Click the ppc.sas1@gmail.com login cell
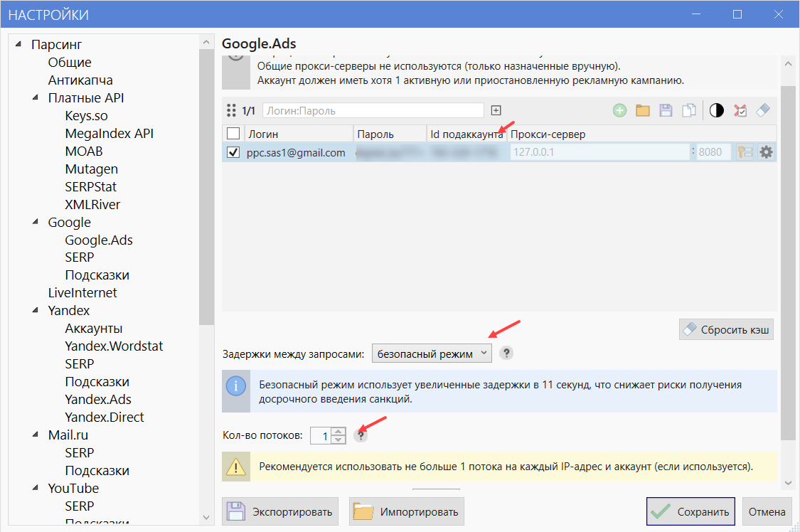The height and width of the screenshot is (532, 800). (296, 152)
